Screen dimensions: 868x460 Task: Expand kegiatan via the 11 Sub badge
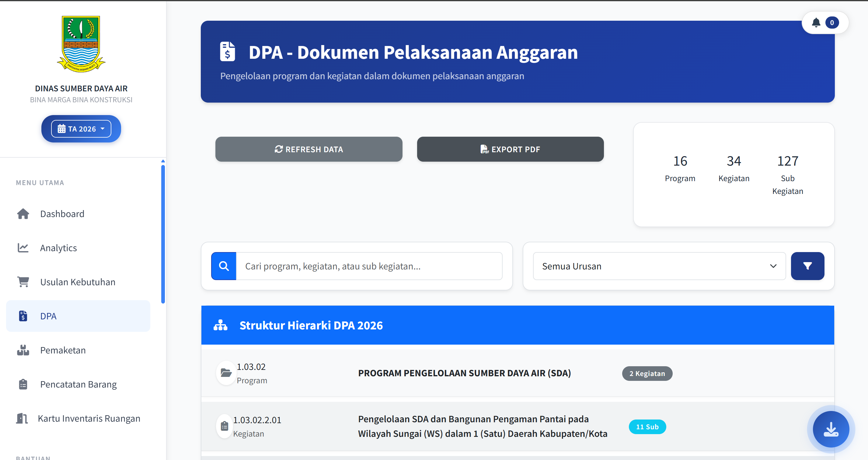click(647, 426)
